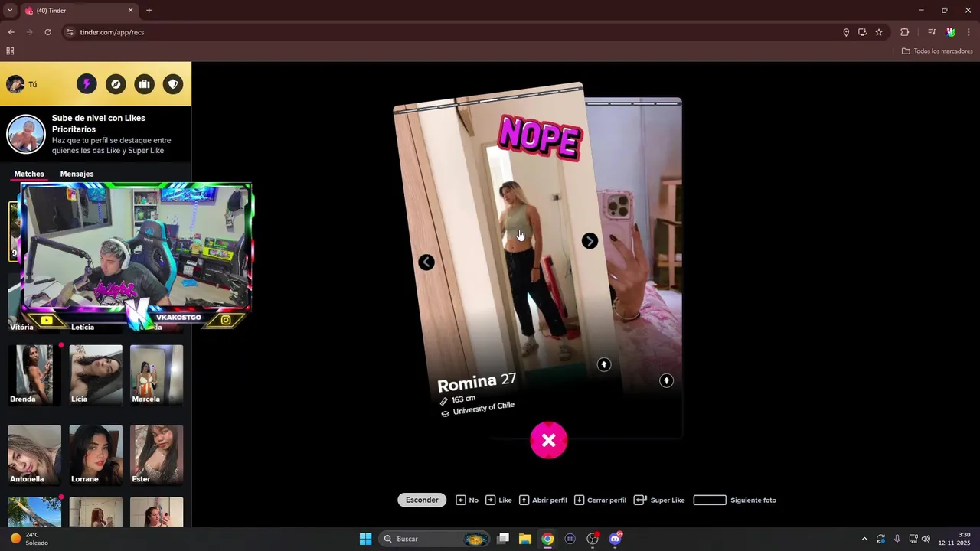
Task: Click the Abrir perfil shortcut hint
Action: [543, 500]
